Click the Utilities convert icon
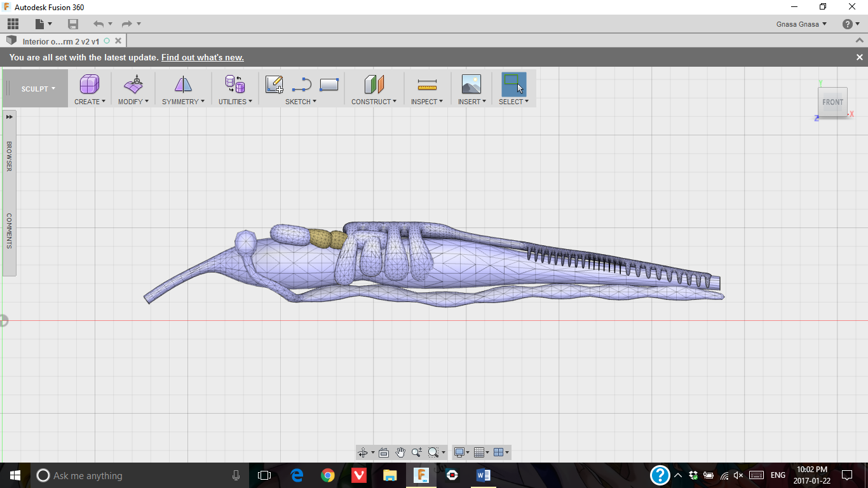This screenshot has width=868, height=488. (x=235, y=85)
